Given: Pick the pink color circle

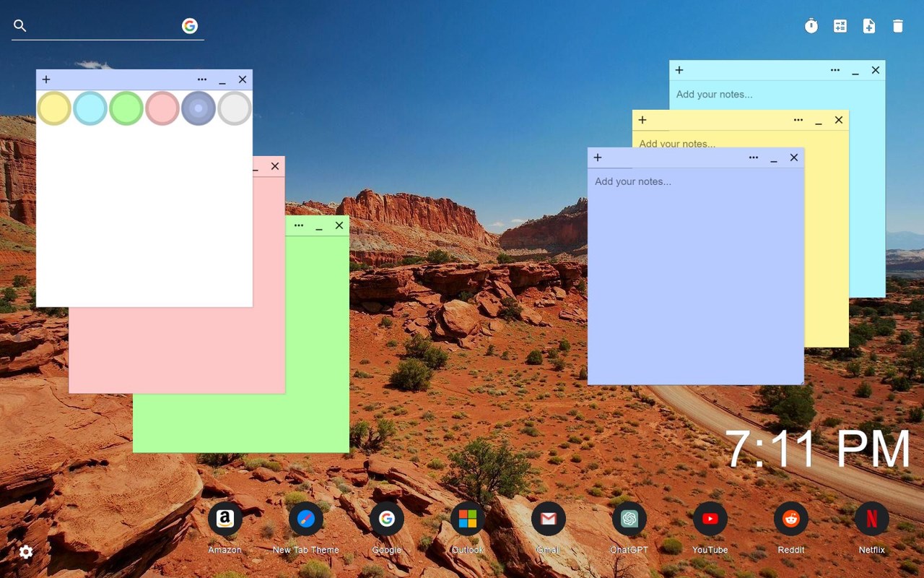Looking at the screenshot, I should pos(162,108).
